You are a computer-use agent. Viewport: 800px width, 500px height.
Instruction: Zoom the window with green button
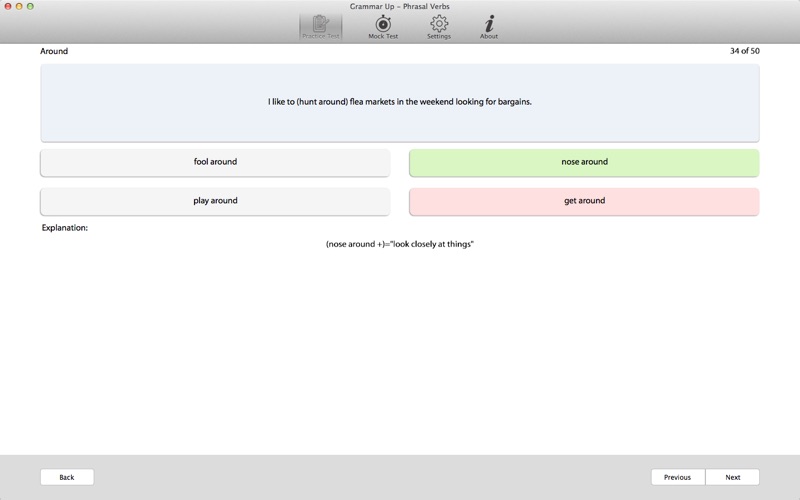click(x=30, y=6)
